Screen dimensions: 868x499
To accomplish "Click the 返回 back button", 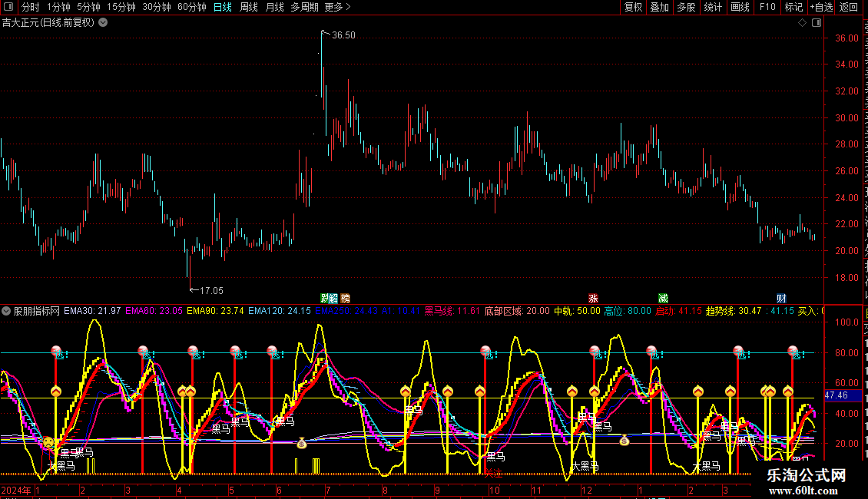I will tap(849, 7).
